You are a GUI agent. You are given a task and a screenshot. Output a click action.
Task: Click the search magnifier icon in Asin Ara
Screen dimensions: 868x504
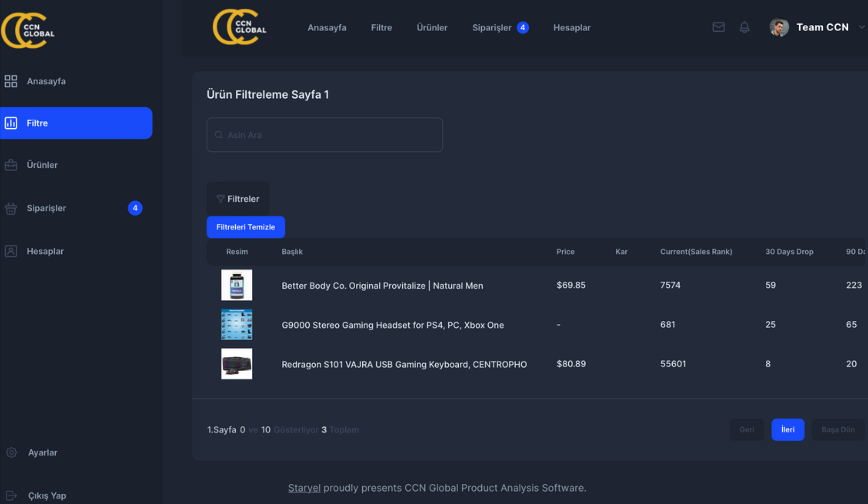(219, 135)
